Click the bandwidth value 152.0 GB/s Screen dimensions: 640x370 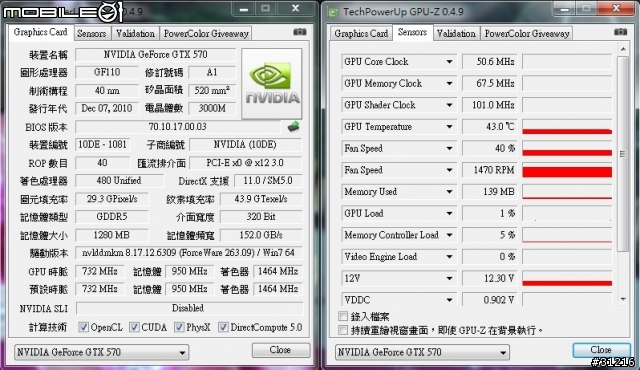click(x=261, y=235)
